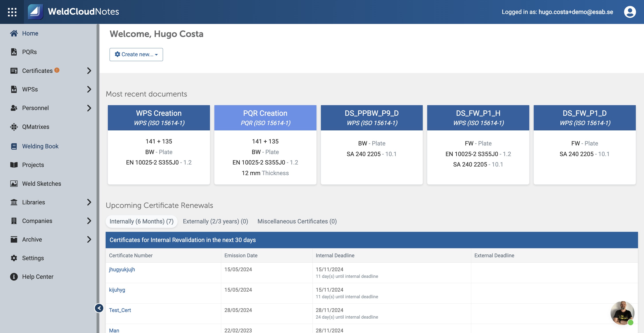This screenshot has height=333, width=644.
Task: Click '24 day(s) until internal deadline' text
Action: click(x=347, y=317)
